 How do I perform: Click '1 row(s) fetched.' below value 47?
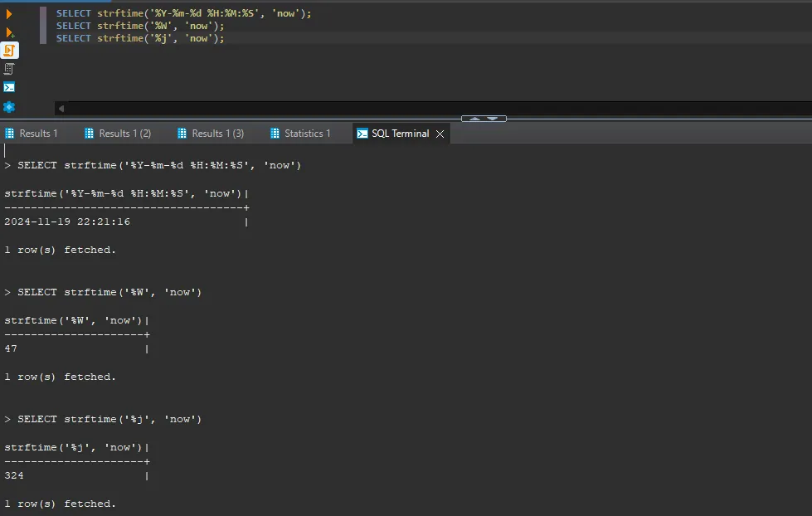click(x=60, y=377)
